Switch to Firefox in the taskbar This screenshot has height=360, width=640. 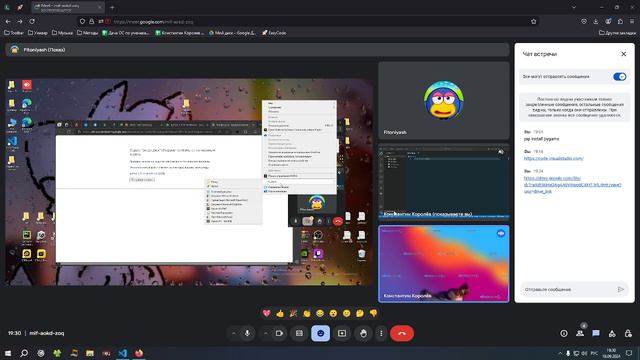tap(139, 353)
